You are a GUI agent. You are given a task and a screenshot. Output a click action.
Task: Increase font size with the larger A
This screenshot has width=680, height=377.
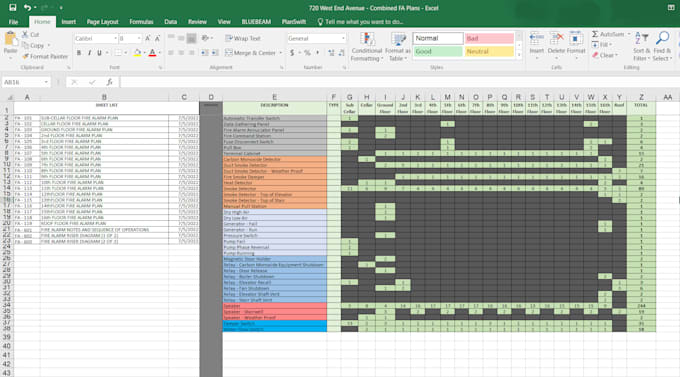click(148, 39)
